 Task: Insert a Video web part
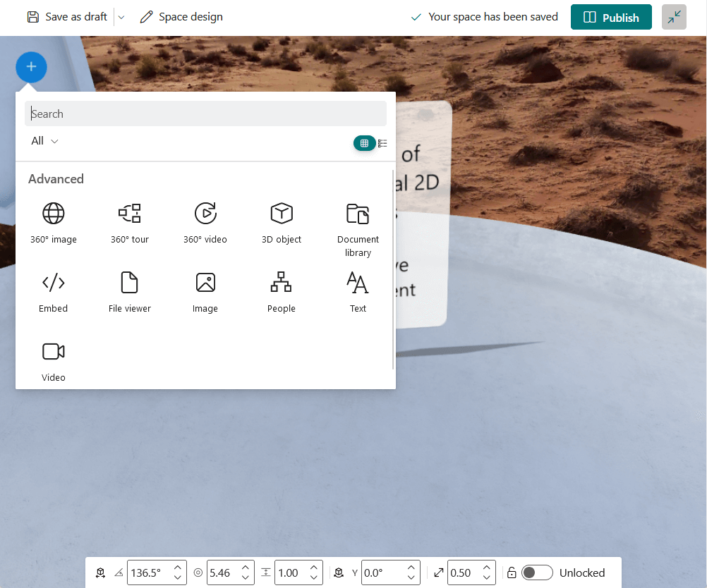click(53, 362)
